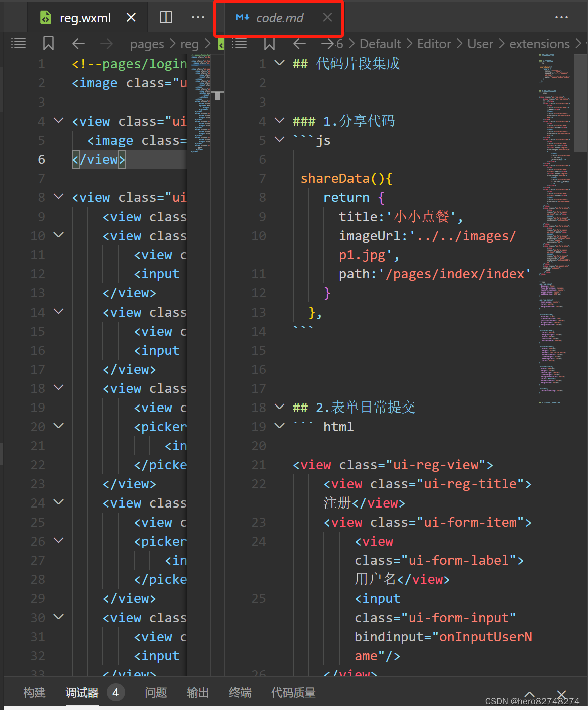Click '</view>' on left line 6

[x=99, y=159]
